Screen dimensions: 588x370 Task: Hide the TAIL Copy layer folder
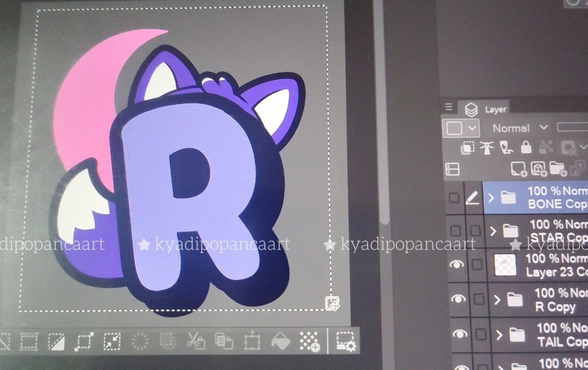460,334
